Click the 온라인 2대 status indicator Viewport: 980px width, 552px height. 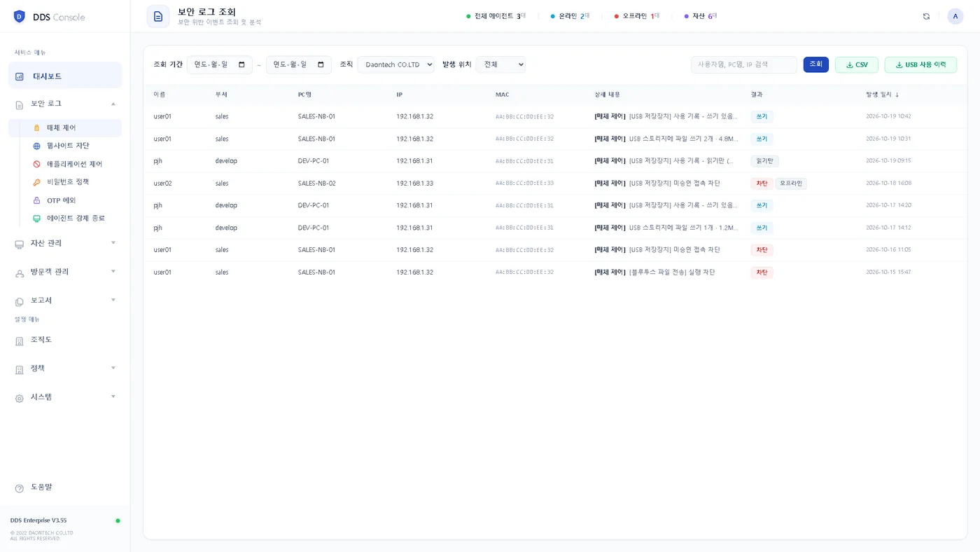570,16
